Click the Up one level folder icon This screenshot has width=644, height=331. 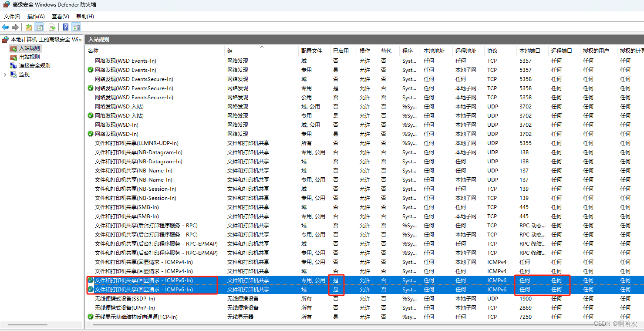[28, 27]
